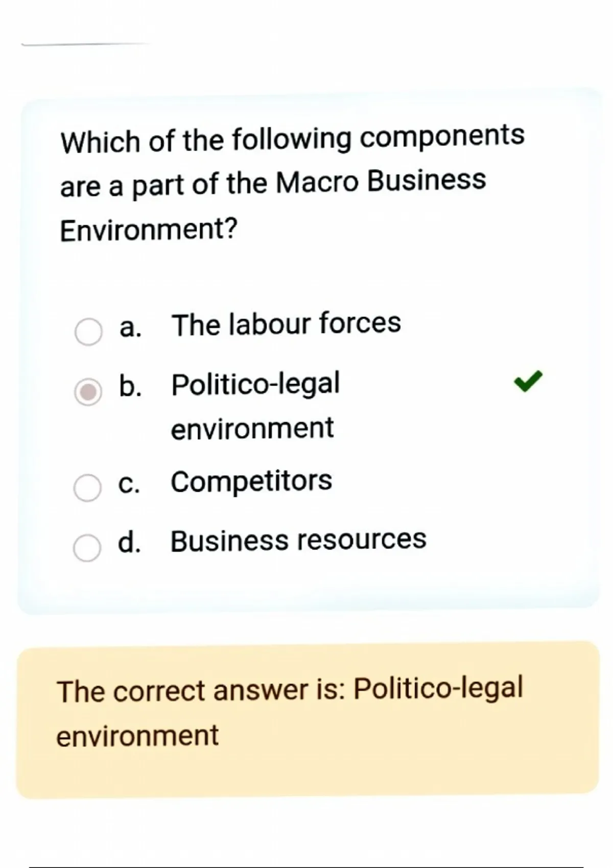Click the option letter "c."
Image resolution: width=613 pixels, height=868 pixels.
coord(129,483)
